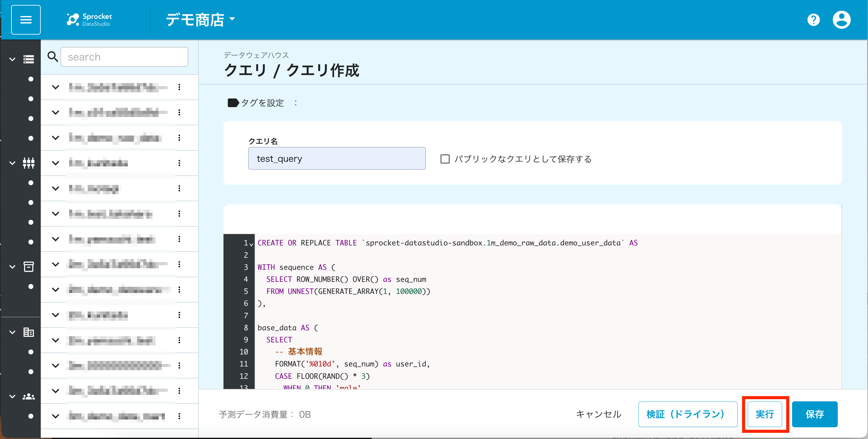Collapse the section beside the equalizer icon

tap(12, 163)
